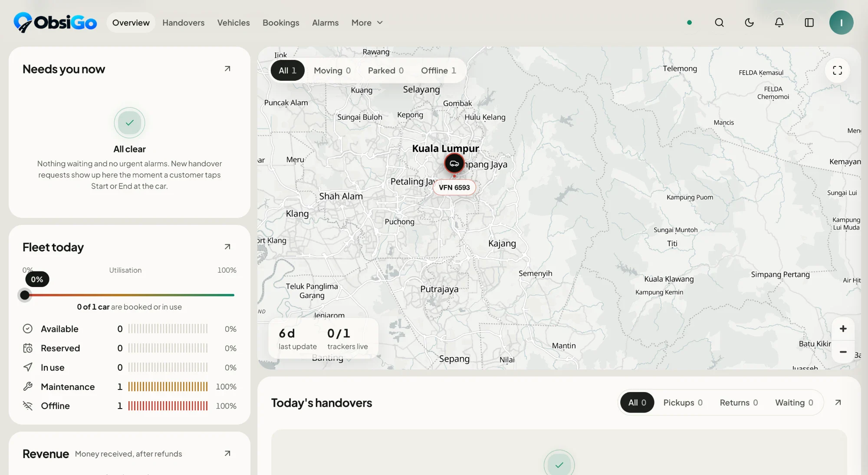Image resolution: width=868 pixels, height=475 pixels.
Task: Click the Available checkmark icon
Action: 28,329
